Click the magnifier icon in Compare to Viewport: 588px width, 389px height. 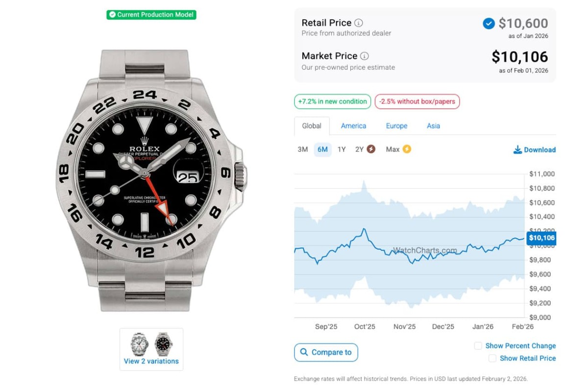304,352
